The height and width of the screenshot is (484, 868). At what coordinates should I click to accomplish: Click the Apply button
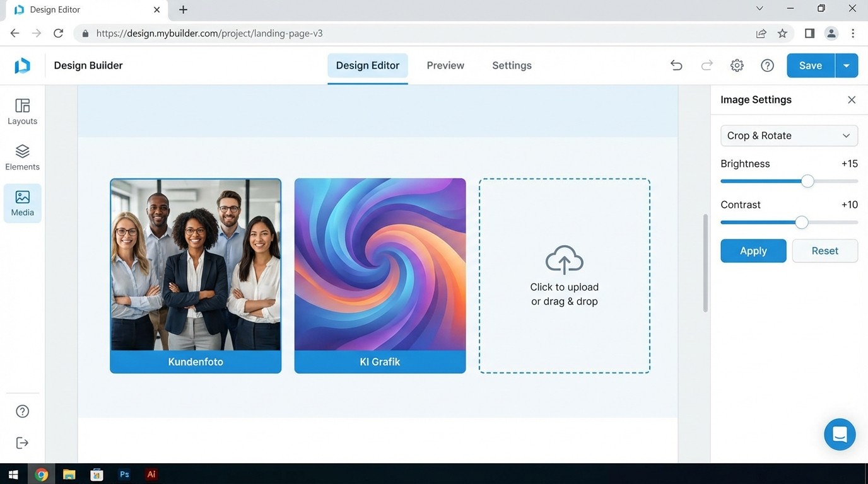753,250
